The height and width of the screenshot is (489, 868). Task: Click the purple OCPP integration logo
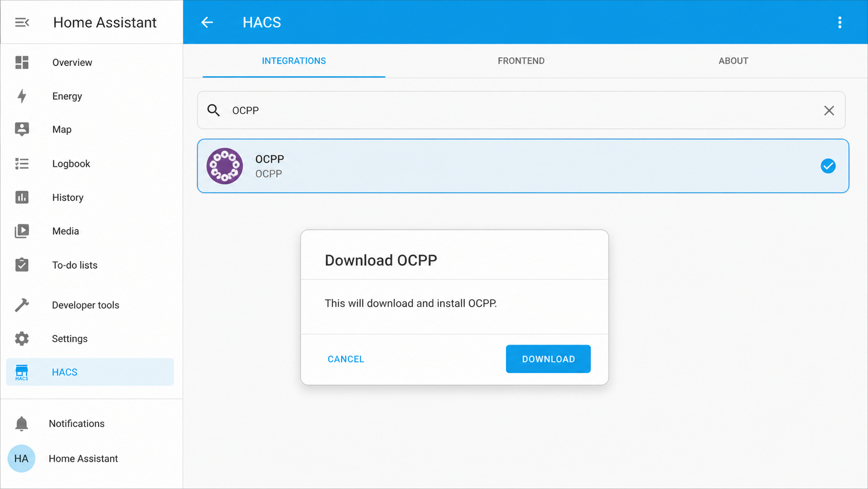pos(225,166)
